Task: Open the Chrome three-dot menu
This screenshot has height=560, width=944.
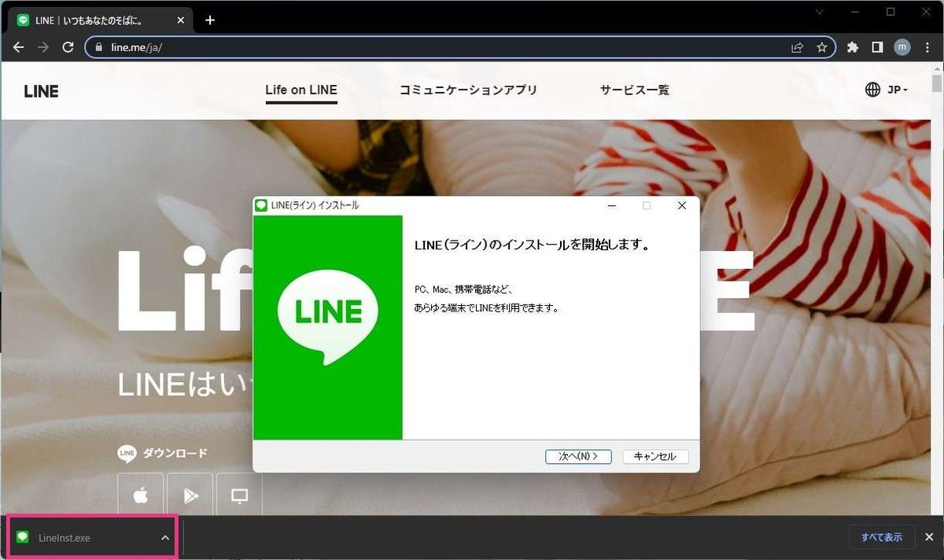Action: point(927,47)
